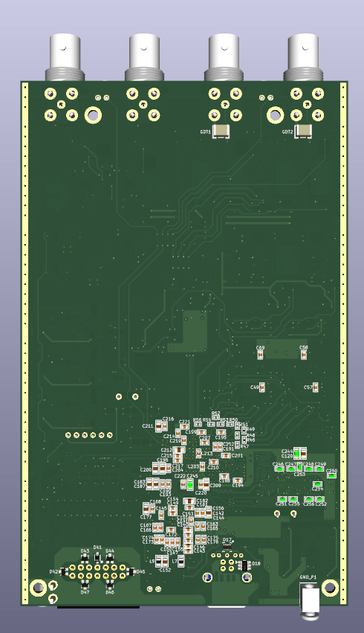
Task: Select the D16 component
Action: [244, 565]
